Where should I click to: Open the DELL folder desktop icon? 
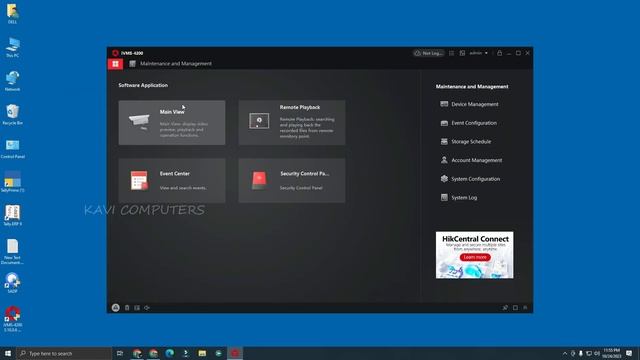tap(13, 13)
